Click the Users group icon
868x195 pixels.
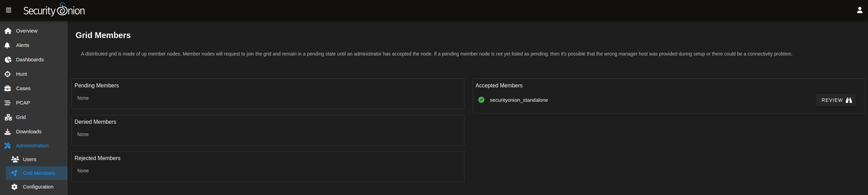pyautogui.click(x=15, y=159)
